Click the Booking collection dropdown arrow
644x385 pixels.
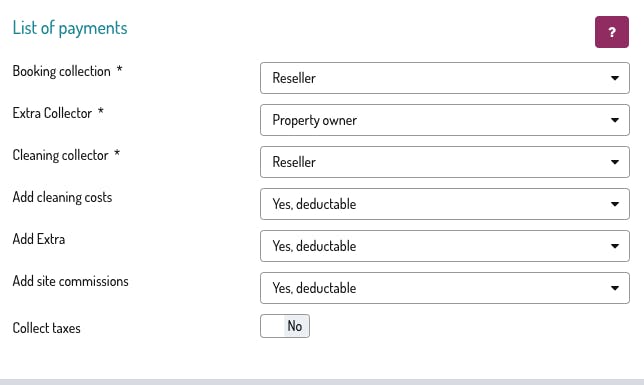[614, 78]
